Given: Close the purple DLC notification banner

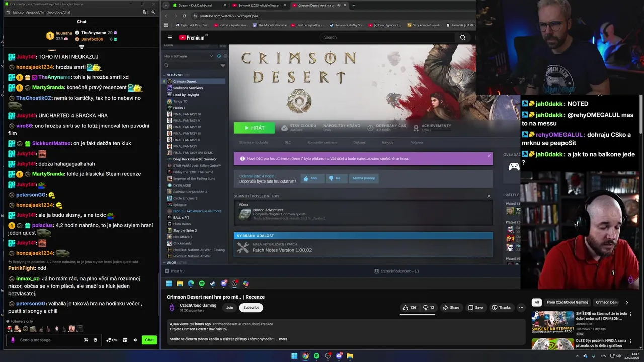Looking at the screenshot, I should click(x=489, y=156).
